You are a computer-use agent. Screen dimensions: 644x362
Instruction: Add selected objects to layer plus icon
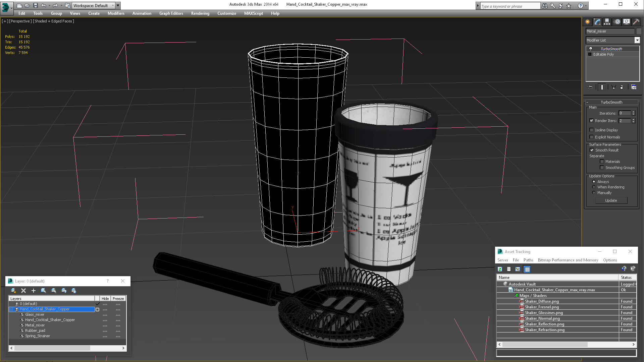tap(34, 291)
